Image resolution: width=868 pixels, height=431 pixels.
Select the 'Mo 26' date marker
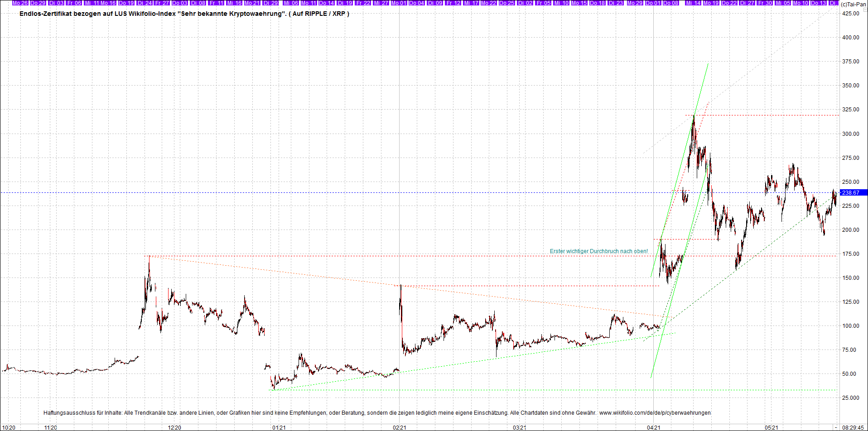coord(20,3)
